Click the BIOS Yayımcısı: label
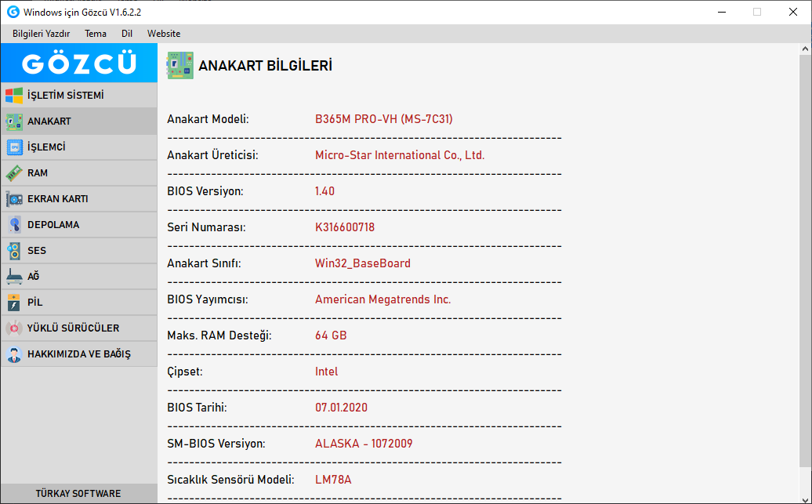The width and height of the screenshot is (812, 504). click(207, 299)
